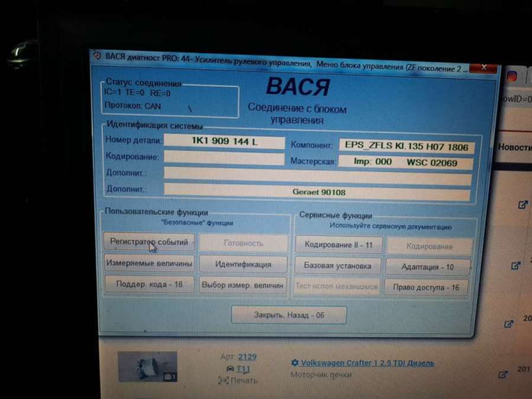Click the Номер детали field 1K1 909 144 L
The height and width of the screenshot is (399, 532).
(224, 141)
